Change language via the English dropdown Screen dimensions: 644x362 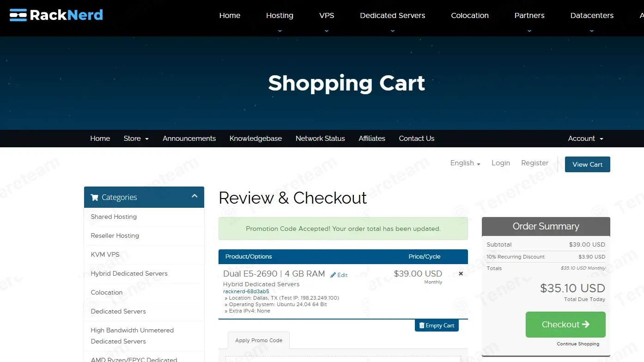tap(465, 163)
